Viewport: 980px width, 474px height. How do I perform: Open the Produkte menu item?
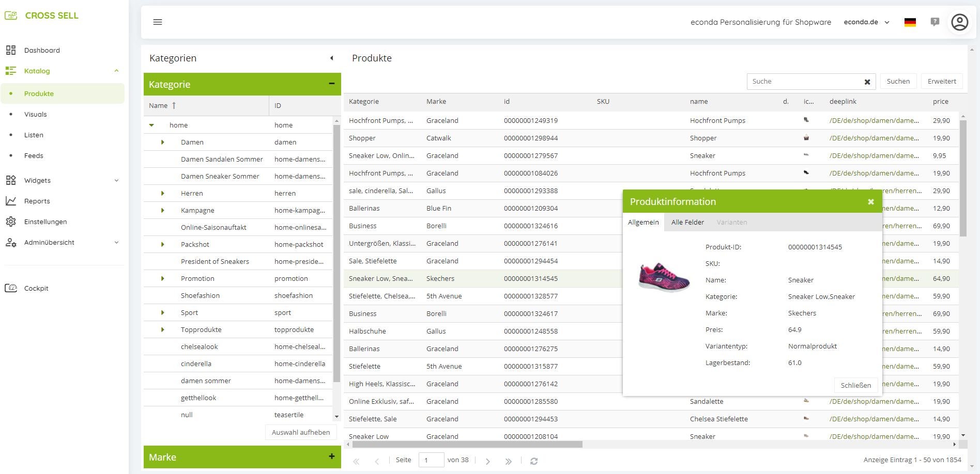(x=63, y=93)
